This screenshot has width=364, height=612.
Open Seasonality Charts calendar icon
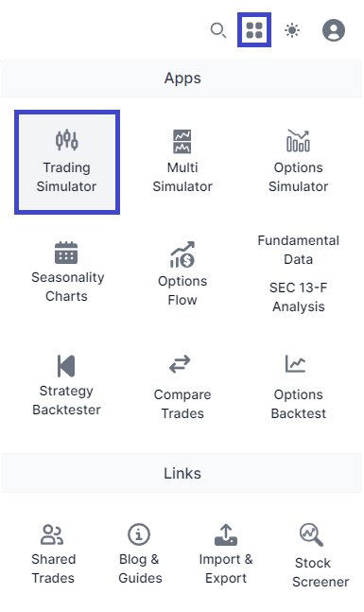[66, 253]
